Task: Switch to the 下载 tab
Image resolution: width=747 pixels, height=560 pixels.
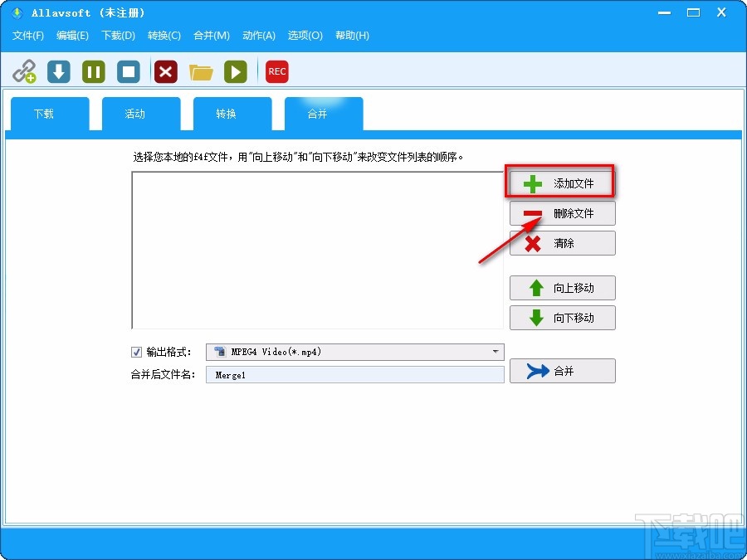Action: point(50,114)
